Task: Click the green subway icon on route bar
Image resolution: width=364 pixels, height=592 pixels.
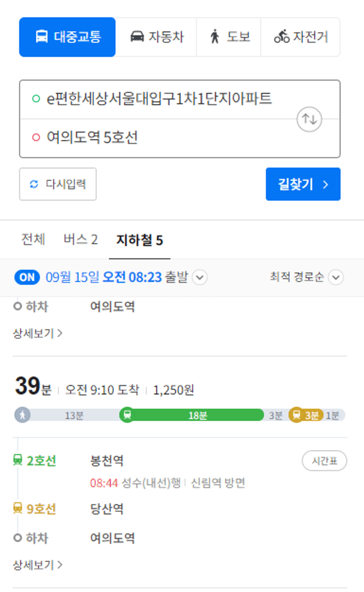Action: [127, 415]
